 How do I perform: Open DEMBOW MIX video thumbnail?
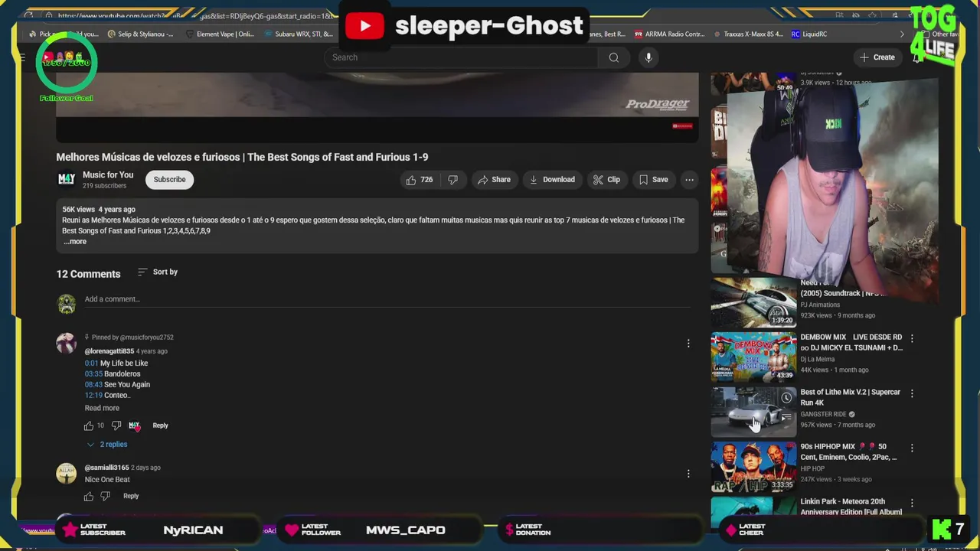[x=753, y=357]
